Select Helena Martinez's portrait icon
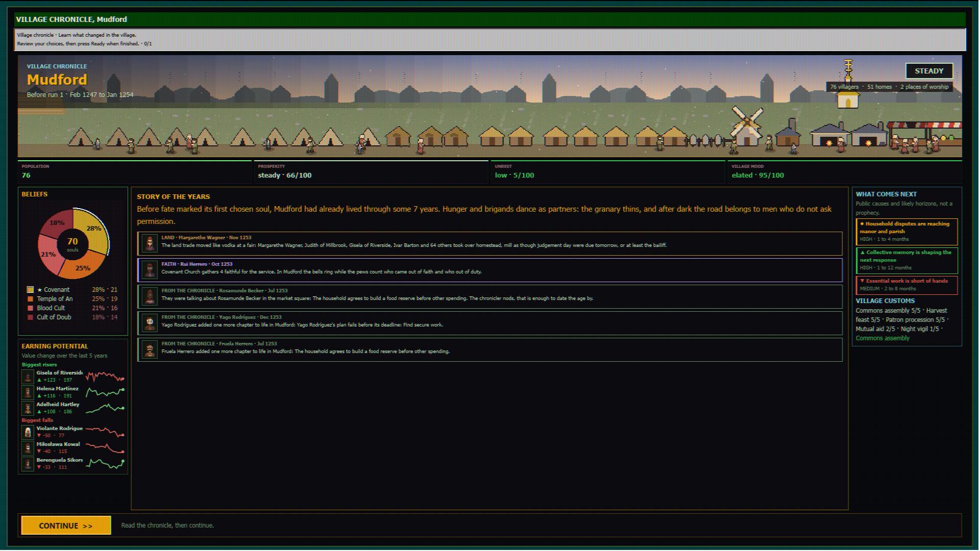The width and height of the screenshot is (980, 551). pos(28,392)
